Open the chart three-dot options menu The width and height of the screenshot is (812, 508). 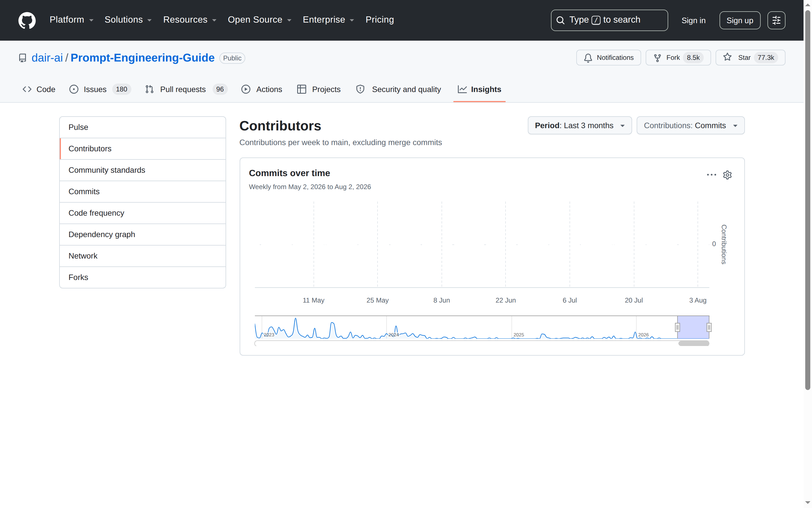point(711,175)
